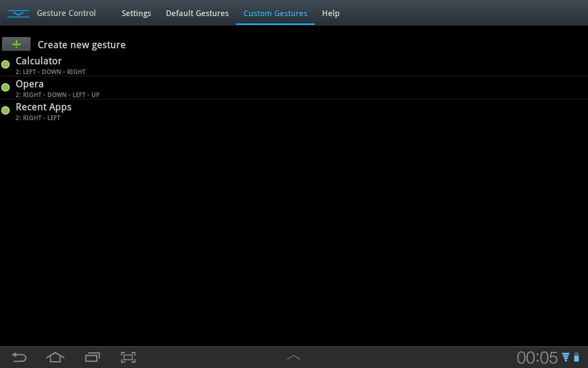This screenshot has width=588, height=368.
Task: Disable the Opera gesture
Action: (5, 87)
